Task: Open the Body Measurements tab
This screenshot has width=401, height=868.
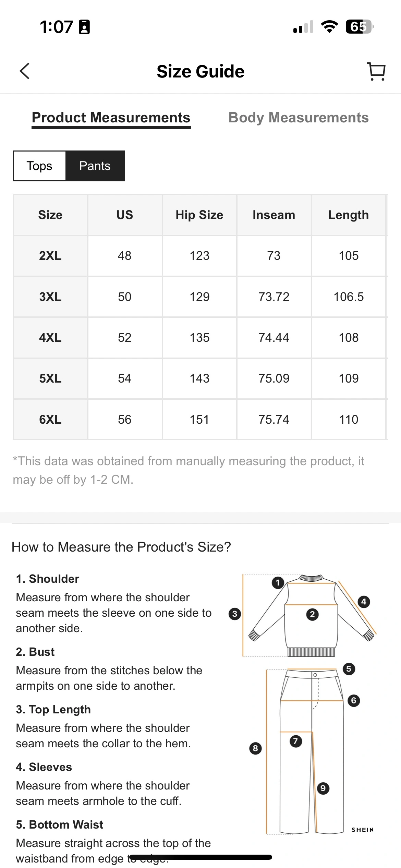Action: pos(298,118)
